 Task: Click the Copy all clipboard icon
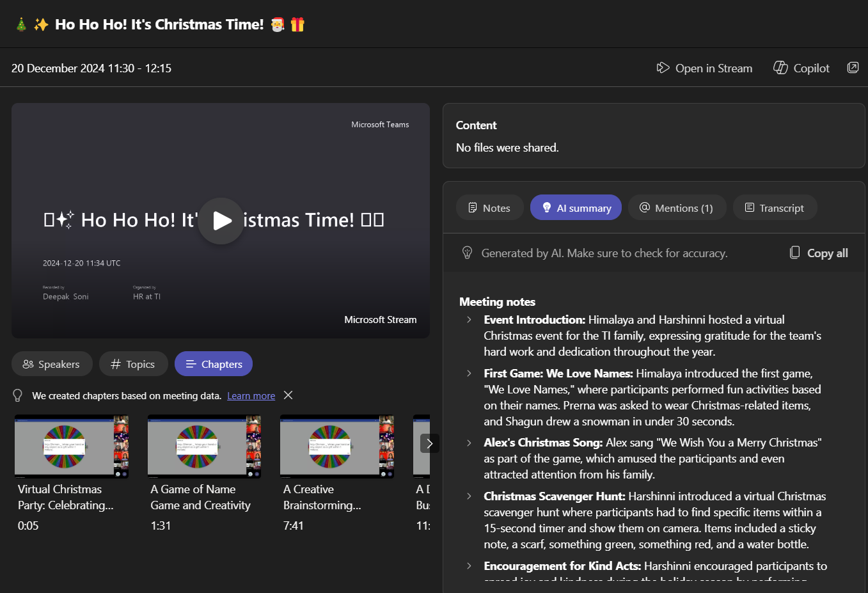pos(794,252)
